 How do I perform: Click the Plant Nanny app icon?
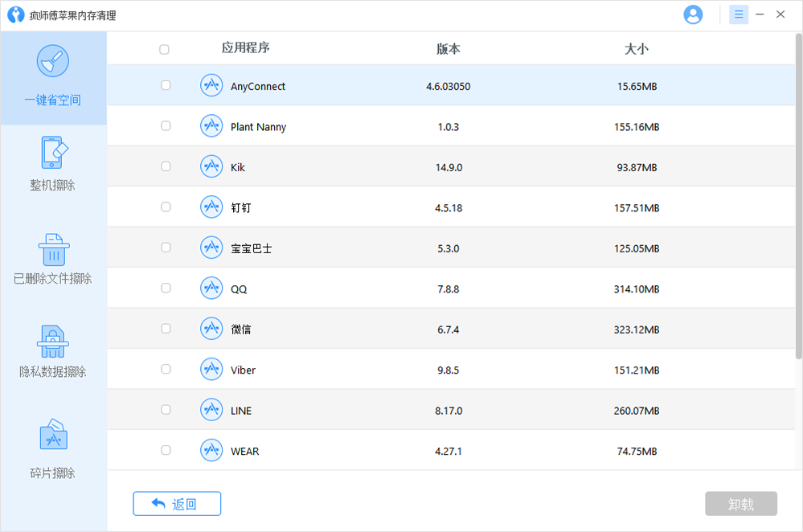pyautogui.click(x=211, y=126)
